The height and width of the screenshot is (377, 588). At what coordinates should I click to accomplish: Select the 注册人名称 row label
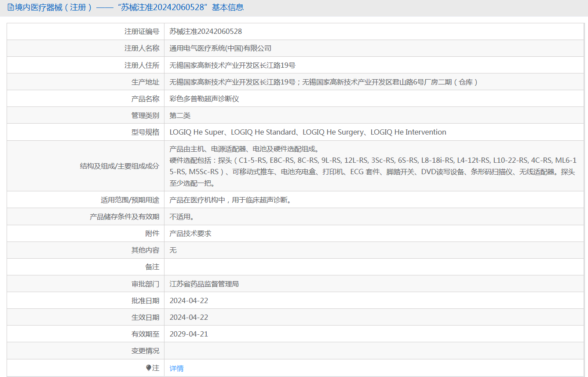click(142, 48)
